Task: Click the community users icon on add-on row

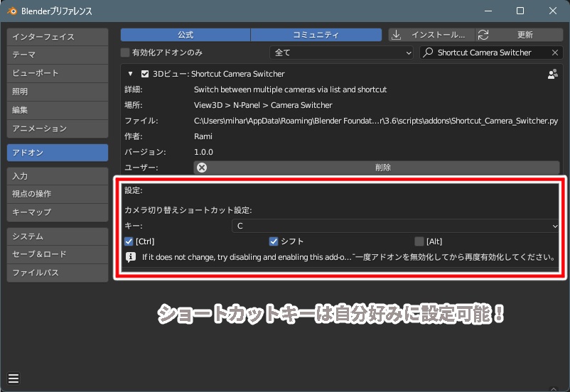Action: pyautogui.click(x=552, y=74)
